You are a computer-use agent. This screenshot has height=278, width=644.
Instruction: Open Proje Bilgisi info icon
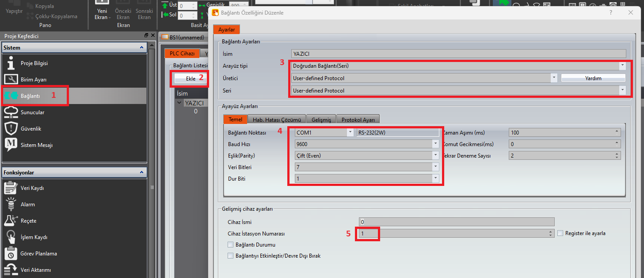click(x=11, y=63)
